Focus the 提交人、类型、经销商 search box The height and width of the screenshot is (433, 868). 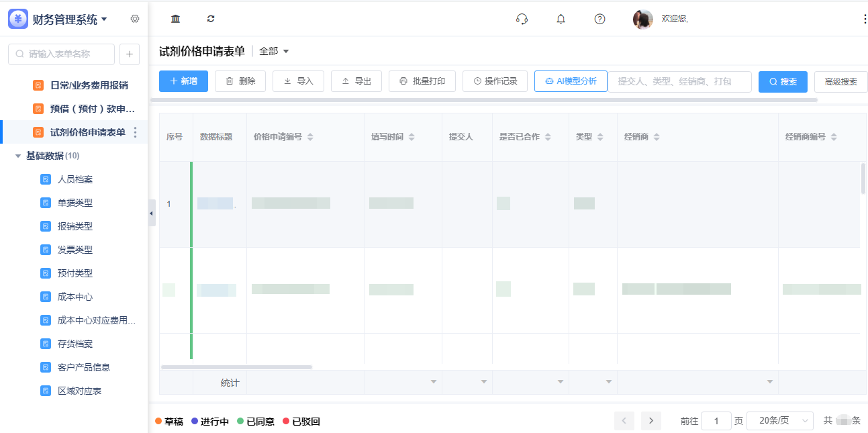point(679,81)
